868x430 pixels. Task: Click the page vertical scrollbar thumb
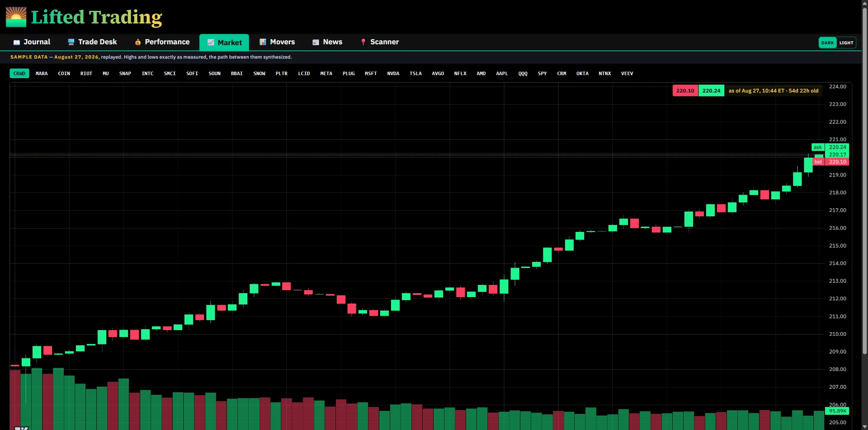865,180
